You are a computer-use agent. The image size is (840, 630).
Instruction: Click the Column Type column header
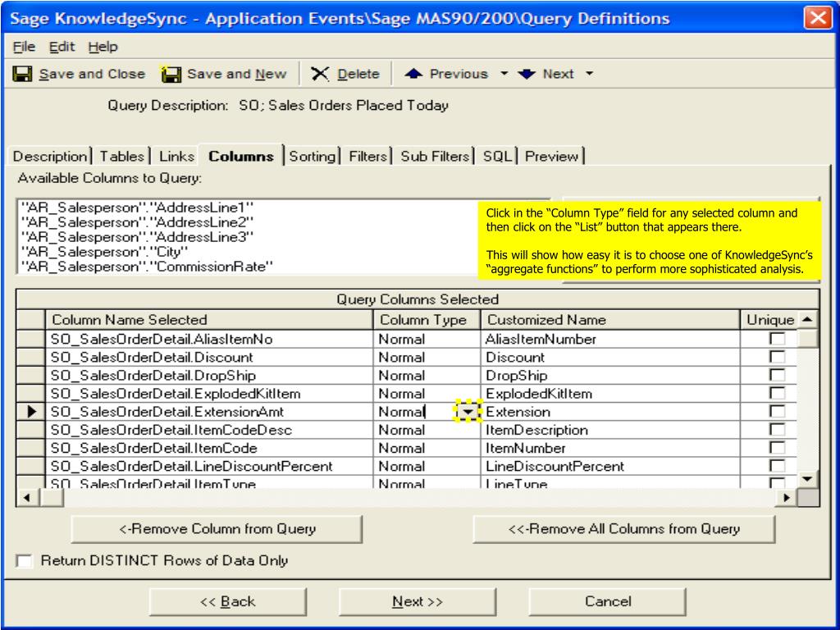coord(427,320)
